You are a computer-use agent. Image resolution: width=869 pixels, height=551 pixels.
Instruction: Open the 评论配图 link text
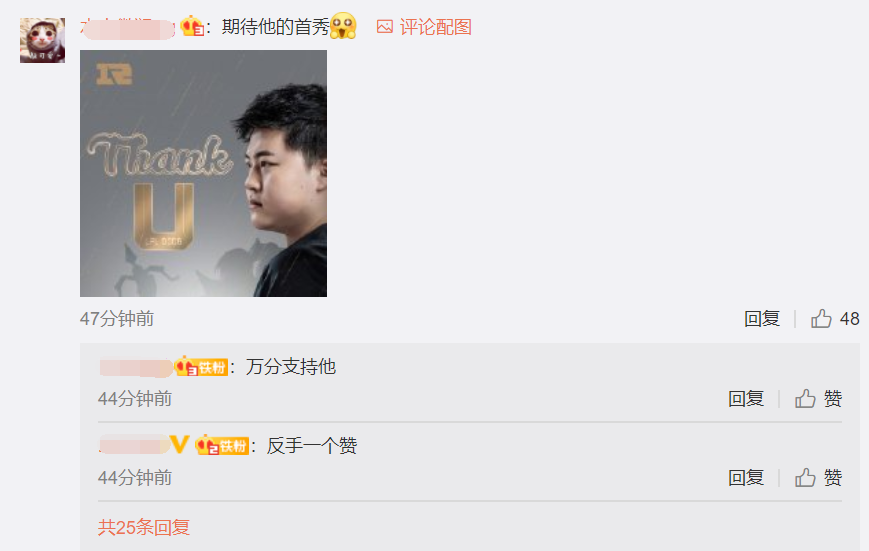click(x=436, y=27)
